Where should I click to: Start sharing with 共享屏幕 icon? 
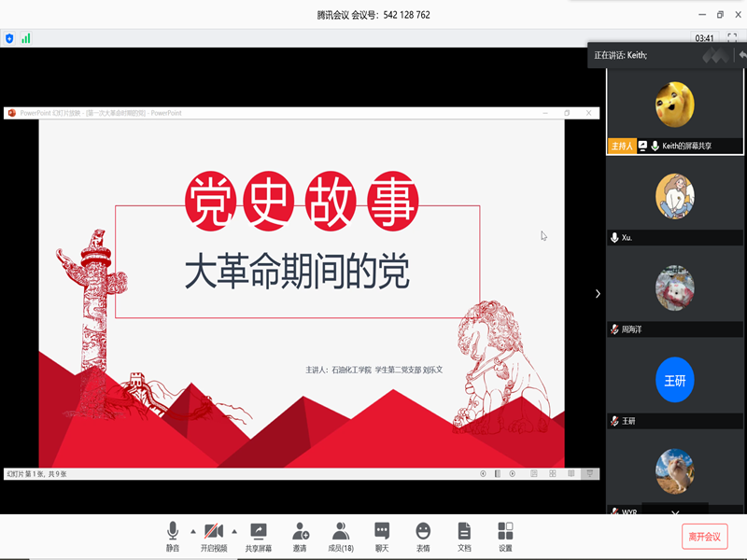(259, 531)
